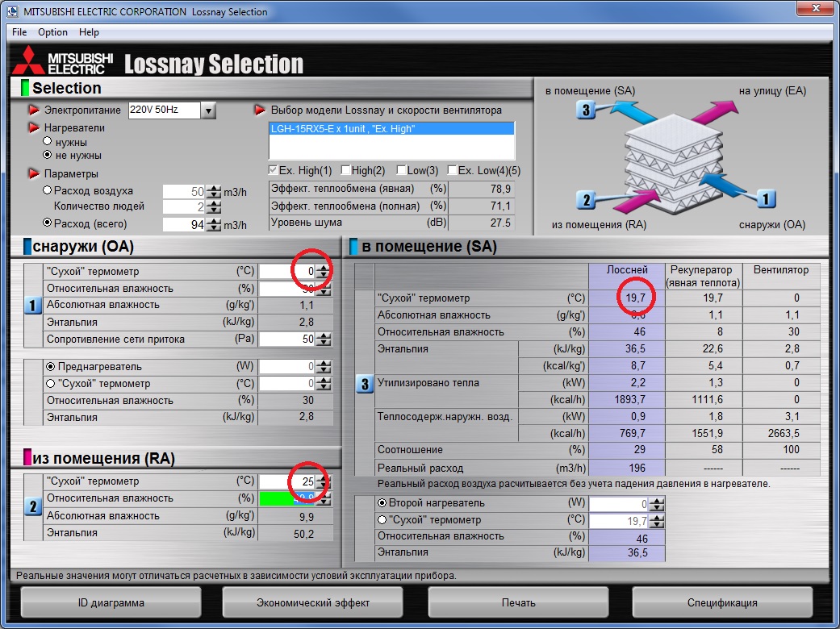This screenshot has height=629, width=840.
Task: Click number 1 badge in OA panel
Action: (x=32, y=306)
